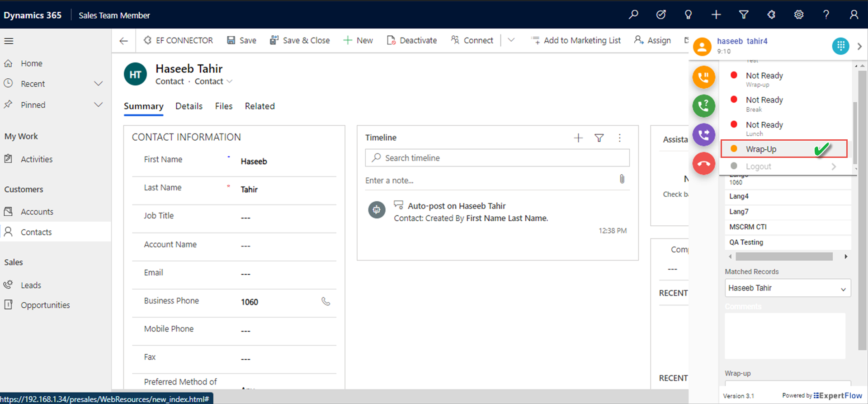Click the green consult call icon
The image size is (868, 404).
[x=703, y=106]
